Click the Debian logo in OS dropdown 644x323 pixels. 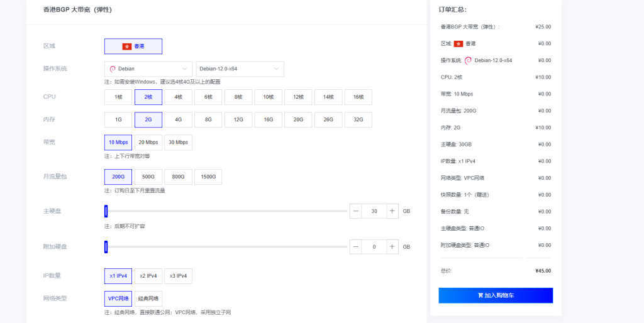pos(113,69)
